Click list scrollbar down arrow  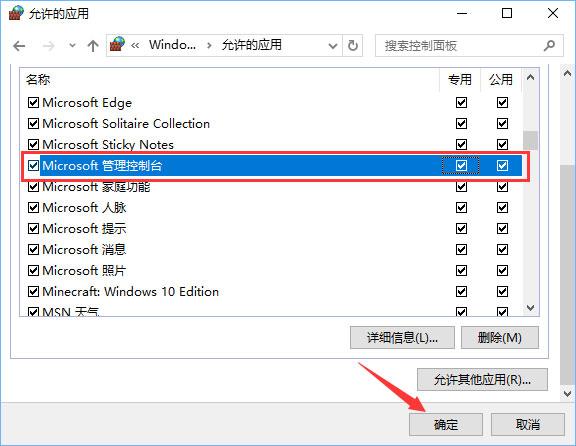click(530, 307)
